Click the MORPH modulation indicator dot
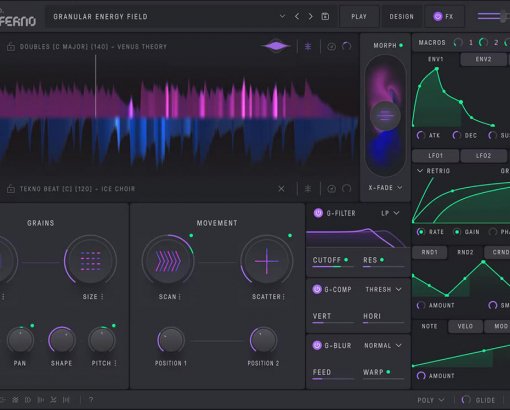Viewport: 510px width, 410px height. point(401,45)
